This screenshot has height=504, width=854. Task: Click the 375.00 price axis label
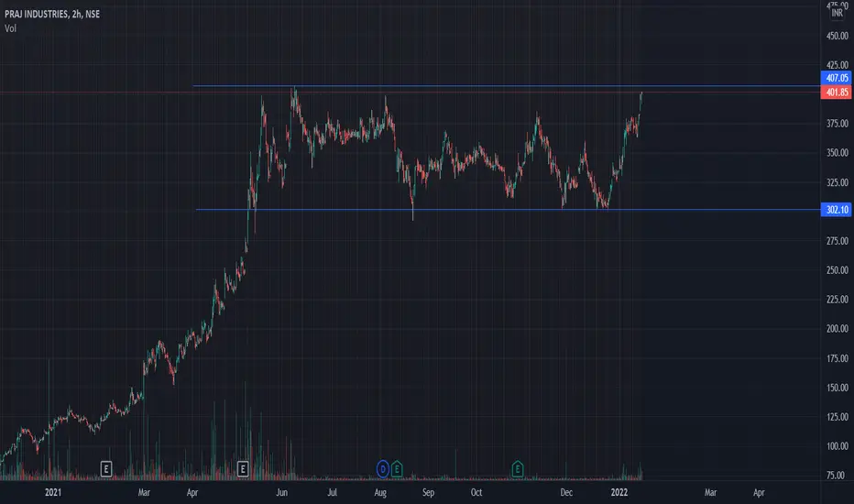coord(838,124)
